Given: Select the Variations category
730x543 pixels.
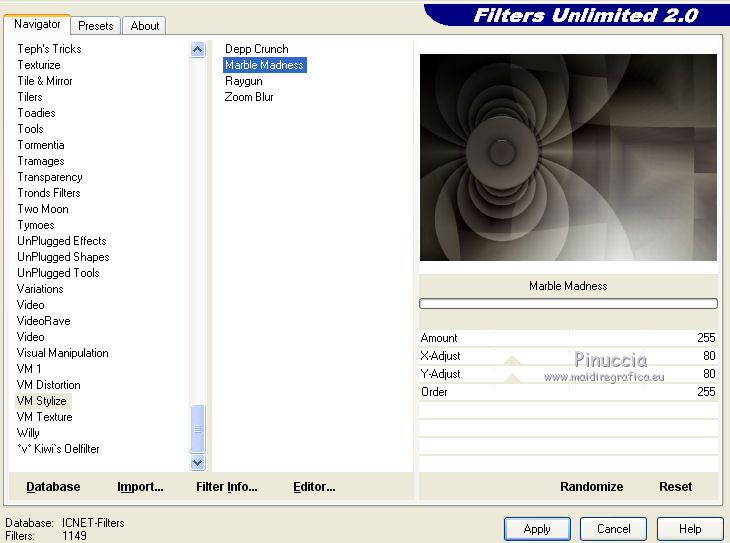Looking at the screenshot, I should click(40, 289).
